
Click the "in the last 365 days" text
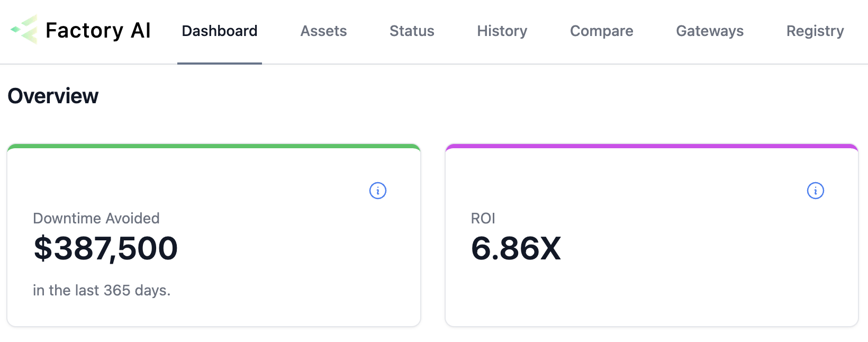[x=102, y=290]
